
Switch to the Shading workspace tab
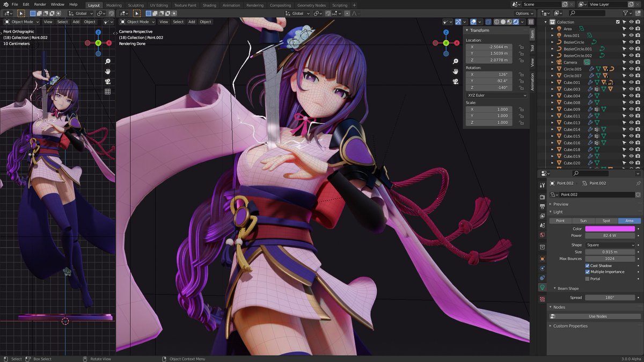tap(209, 5)
